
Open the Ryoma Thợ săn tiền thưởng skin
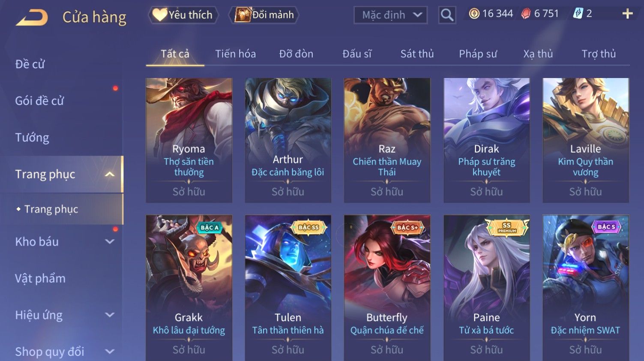tap(189, 140)
